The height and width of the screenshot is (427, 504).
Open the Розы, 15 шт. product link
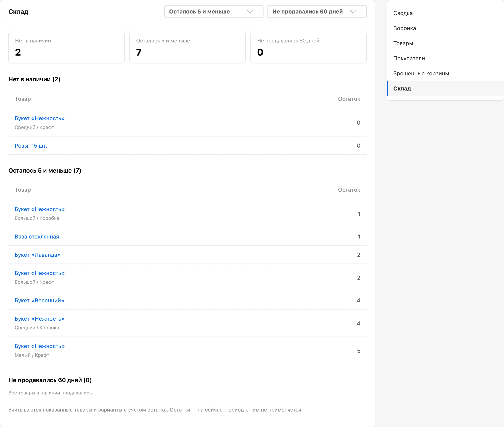pyautogui.click(x=31, y=146)
